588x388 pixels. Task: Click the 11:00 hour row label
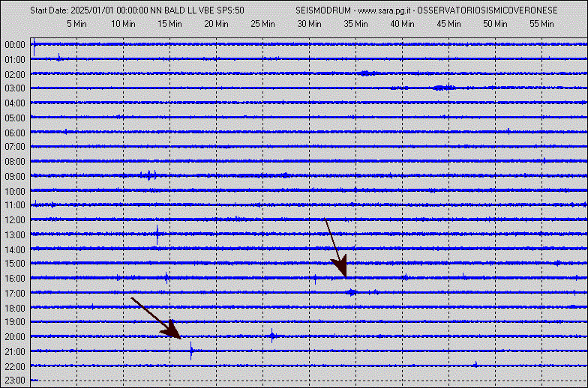(15, 205)
